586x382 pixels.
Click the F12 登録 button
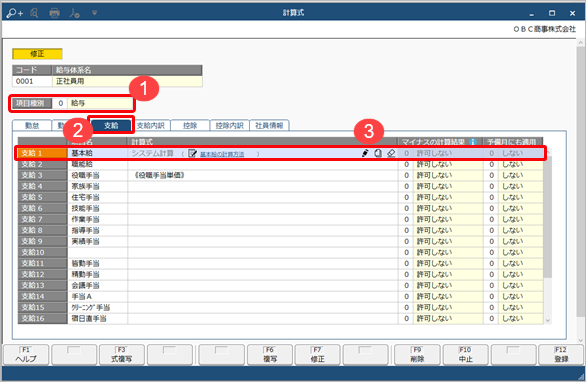coord(561,355)
